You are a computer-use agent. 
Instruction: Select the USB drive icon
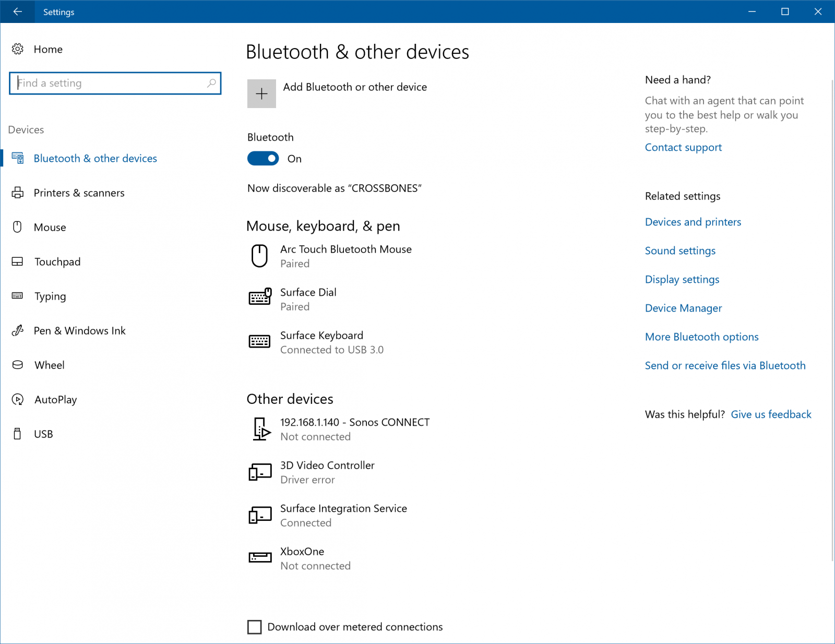click(18, 434)
